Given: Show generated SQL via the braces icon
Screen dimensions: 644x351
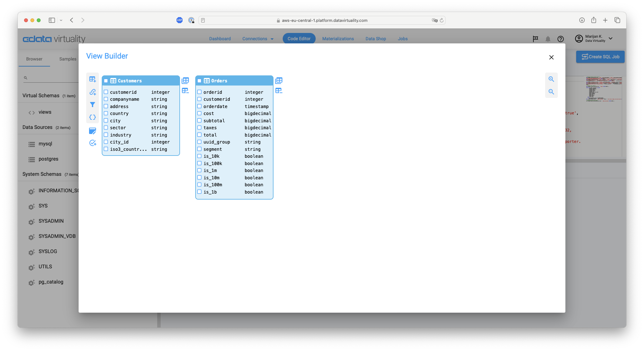Looking at the screenshot, I should click(93, 117).
